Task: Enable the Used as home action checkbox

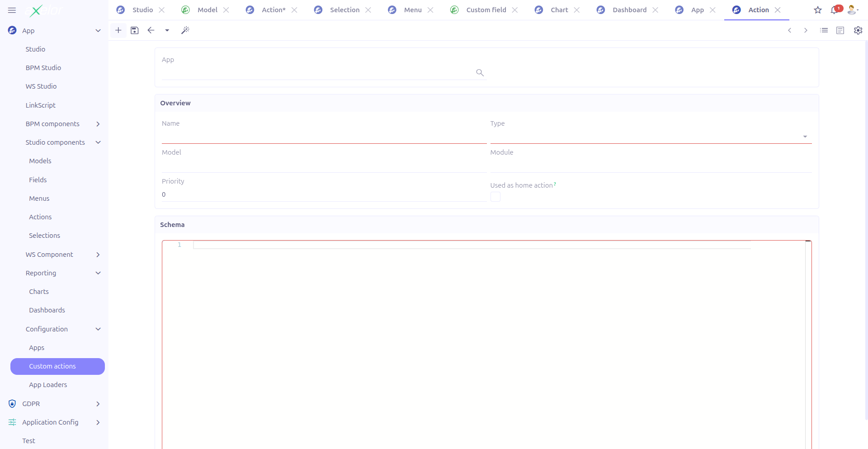Action: (495, 197)
